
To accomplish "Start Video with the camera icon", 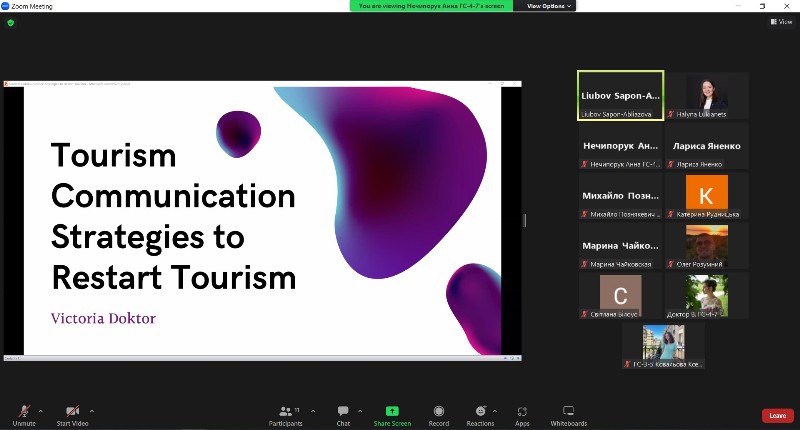I will coord(72,411).
